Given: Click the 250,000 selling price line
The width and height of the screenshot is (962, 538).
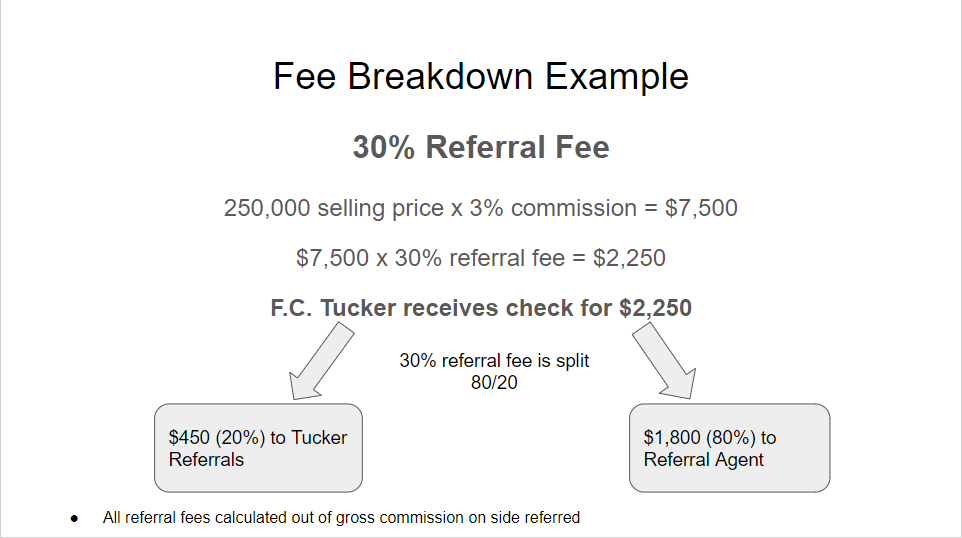Looking at the screenshot, I should pos(480,208).
